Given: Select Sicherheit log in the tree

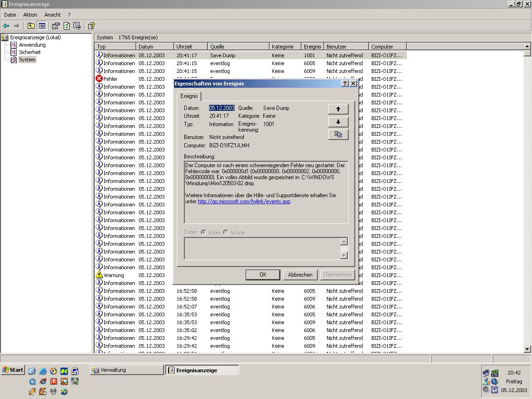Looking at the screenshot, I should coord(30,52).
